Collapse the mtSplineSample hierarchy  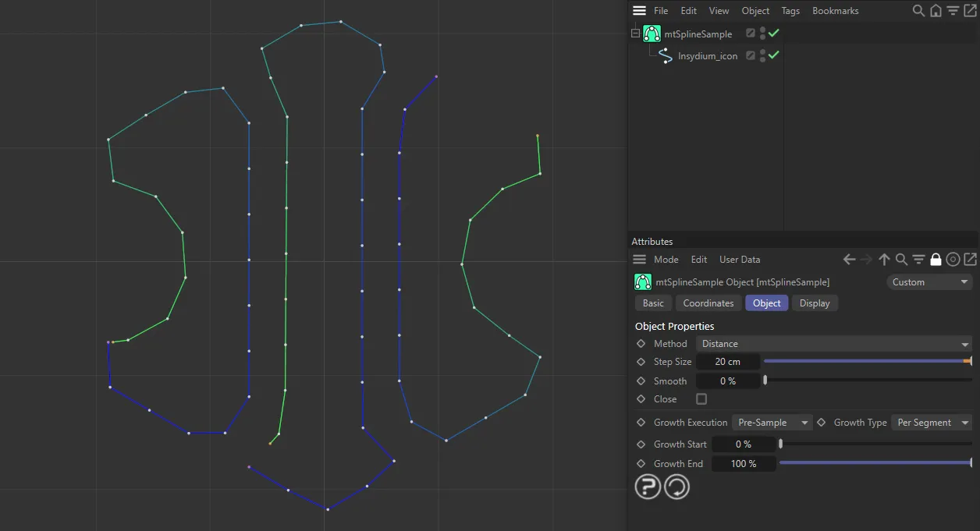click(634, 34)
